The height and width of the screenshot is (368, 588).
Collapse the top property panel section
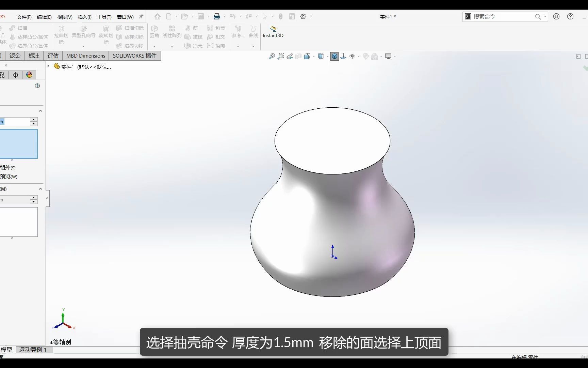pyautogui.click(x=40, y=111)
